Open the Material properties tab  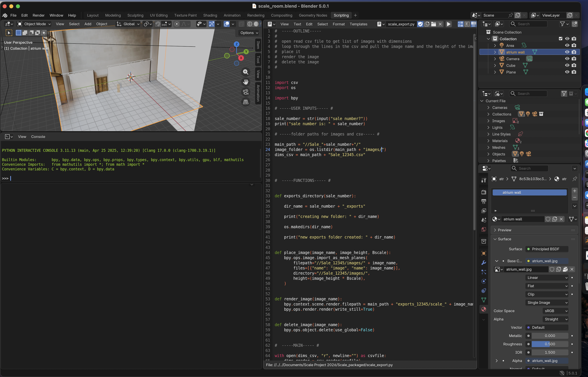tap(484, 309)
